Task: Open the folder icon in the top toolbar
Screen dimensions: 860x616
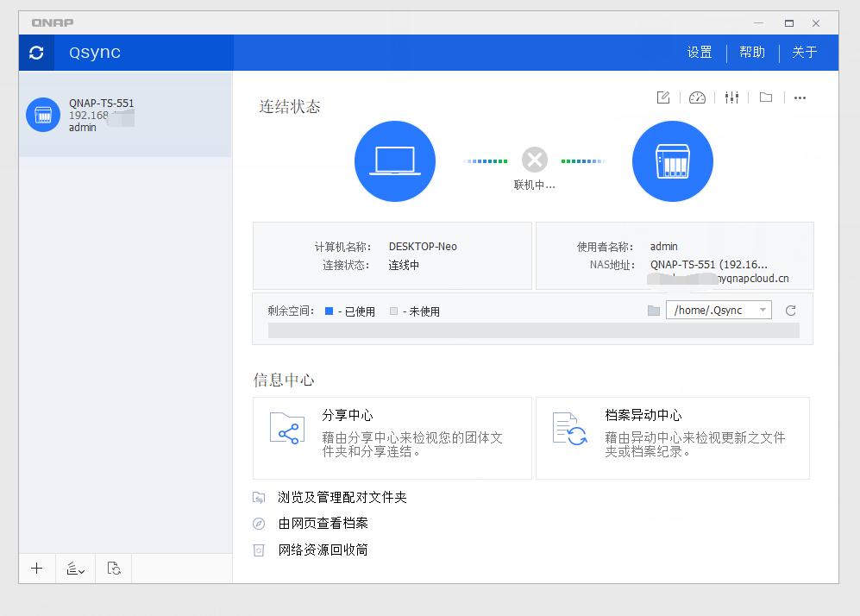Action: point(765,97)
